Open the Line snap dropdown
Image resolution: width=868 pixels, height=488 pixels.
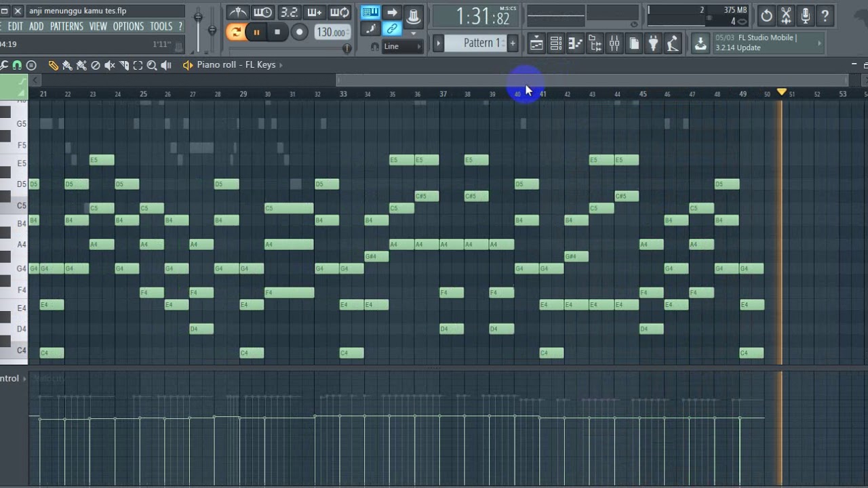click(402, 46)
